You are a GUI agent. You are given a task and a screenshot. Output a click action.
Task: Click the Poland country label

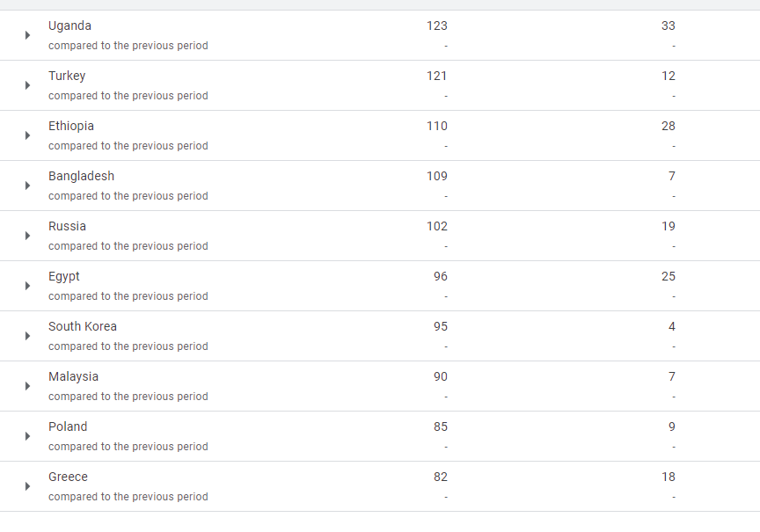(x=68, y=426)
